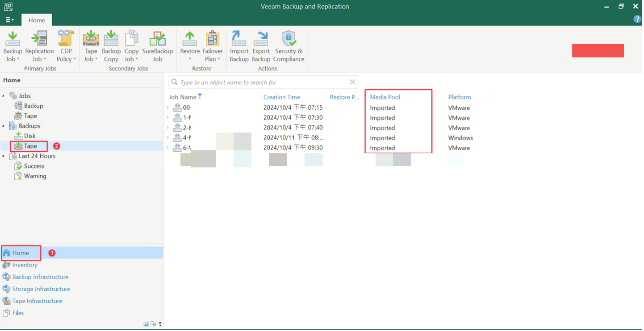Sort by the Platform column
Image resolution: width=644 pixels, height=331 pixels.
tap(460, 97)
